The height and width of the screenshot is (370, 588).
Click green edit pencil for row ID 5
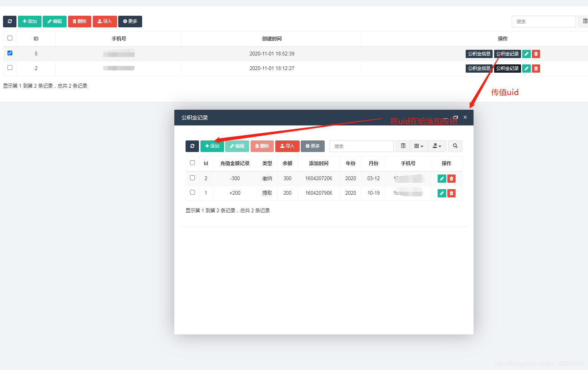[526, 54]
